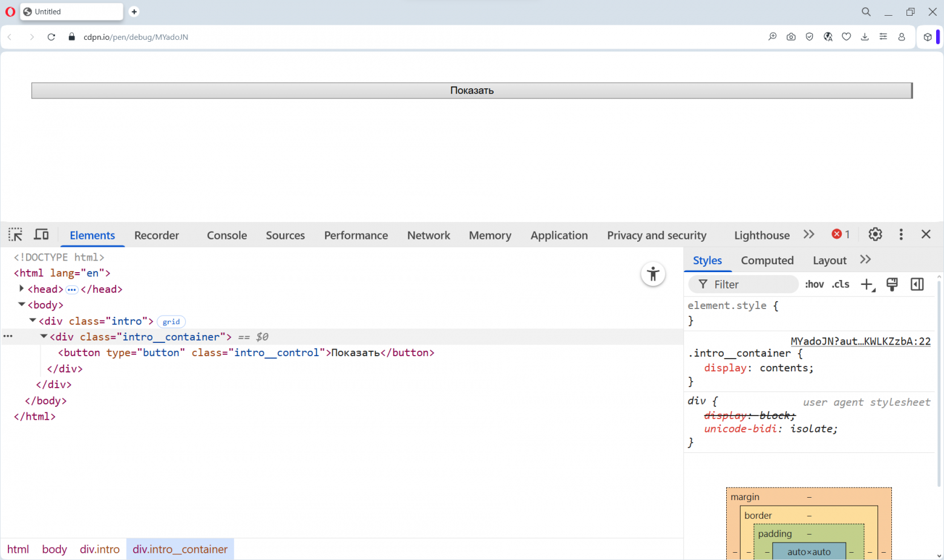Expand the head element node
The width and height of the screenshot is (944, 560).
click(21, 288)
